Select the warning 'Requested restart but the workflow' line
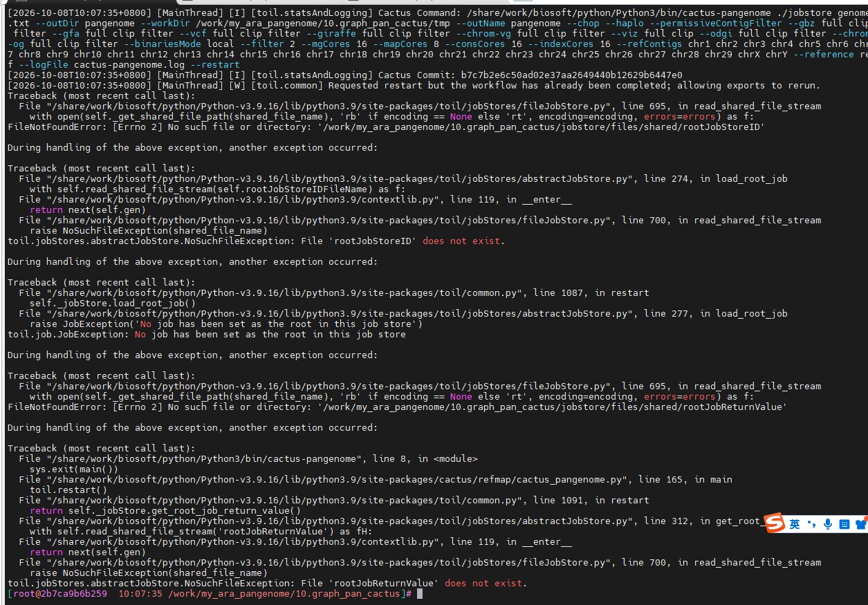 coord(414,86)
